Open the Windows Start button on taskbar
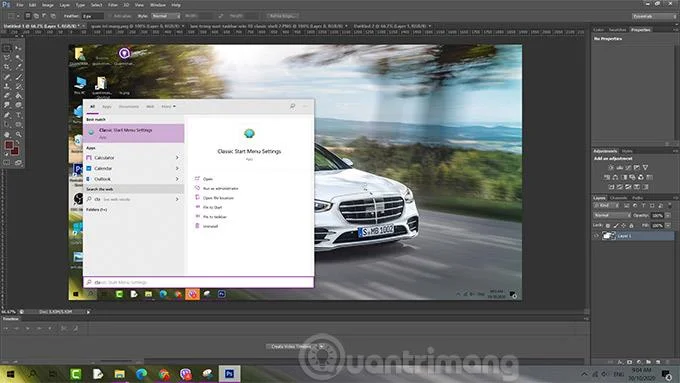Screen dimensions: 680x383 click(10, 373)
